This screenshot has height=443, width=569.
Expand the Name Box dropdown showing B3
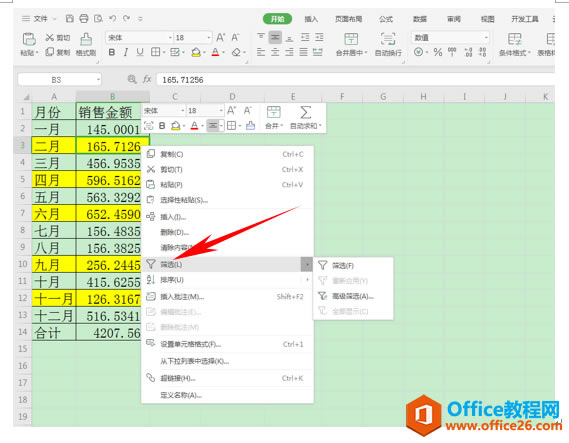98,79
